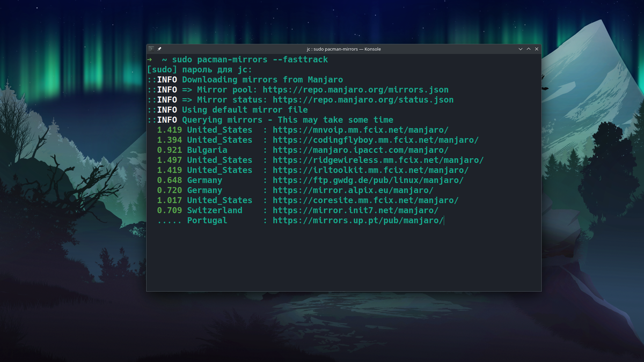Click 'Downloading mirrors from Manjaro' line

tap(262, 79)
